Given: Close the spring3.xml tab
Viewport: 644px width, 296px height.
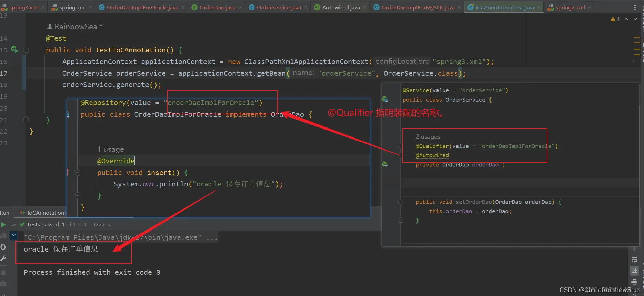Looking at the screenshot, I should click(x=43, y=7).
